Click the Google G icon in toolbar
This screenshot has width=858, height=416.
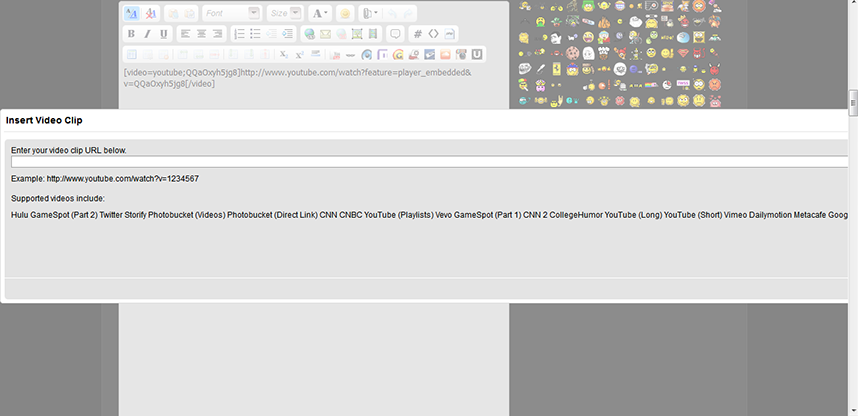click(398, 55)
